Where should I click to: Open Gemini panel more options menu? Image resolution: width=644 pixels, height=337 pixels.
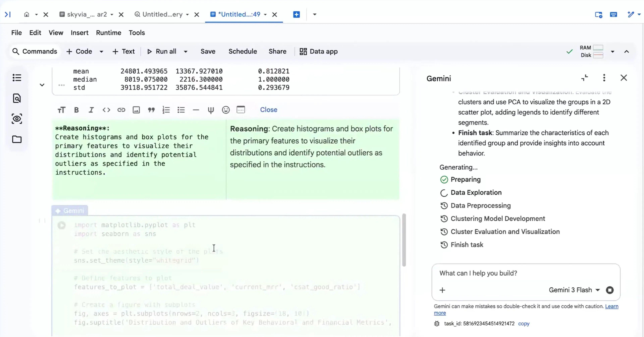[604, 78]
